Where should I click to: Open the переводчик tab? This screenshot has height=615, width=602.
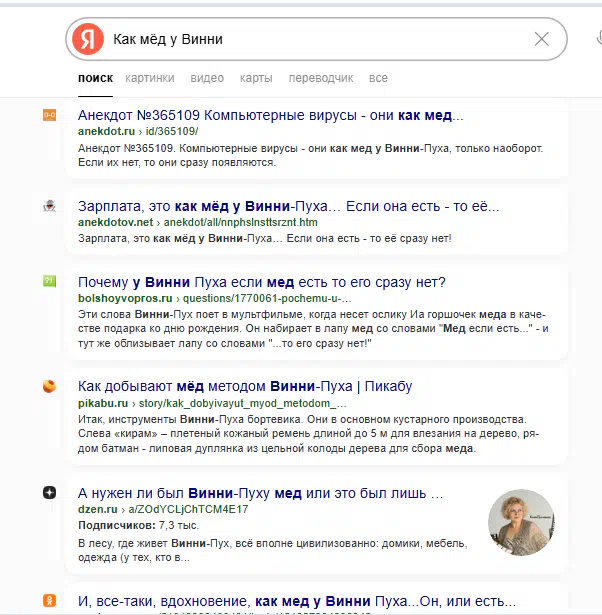coord(321,78)
